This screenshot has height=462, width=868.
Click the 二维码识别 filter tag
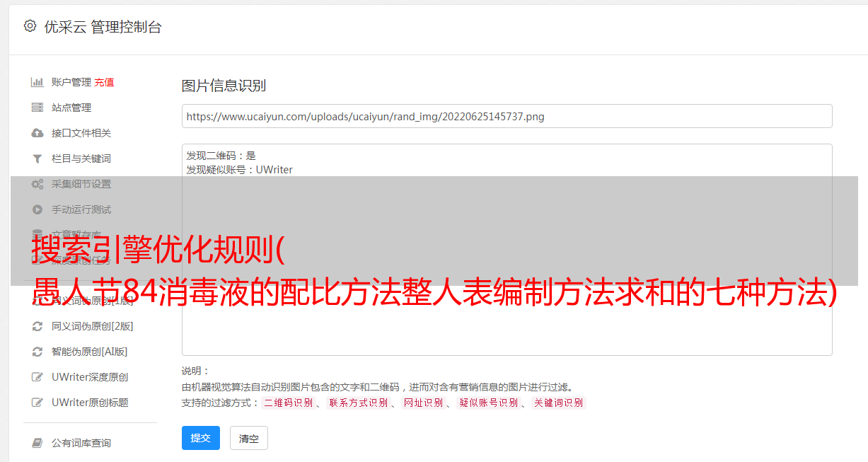click(288, 403)
